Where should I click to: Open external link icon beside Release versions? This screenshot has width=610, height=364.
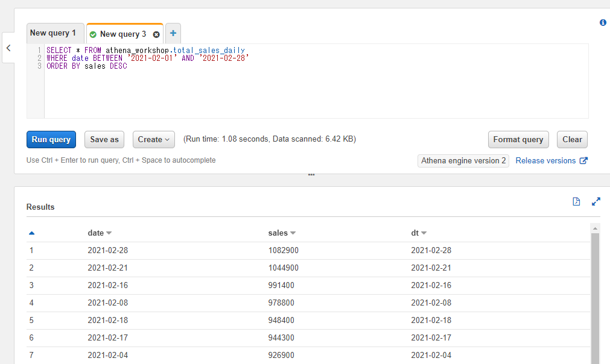583,160
